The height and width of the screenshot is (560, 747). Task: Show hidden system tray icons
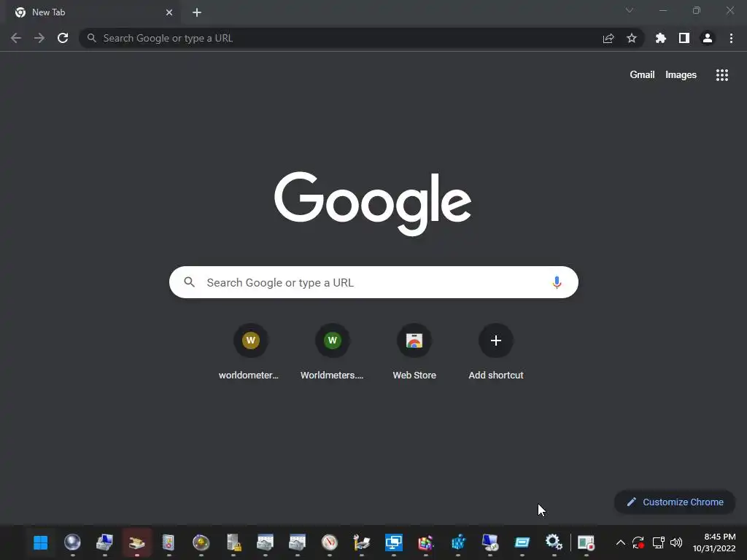tap(620, 542)
